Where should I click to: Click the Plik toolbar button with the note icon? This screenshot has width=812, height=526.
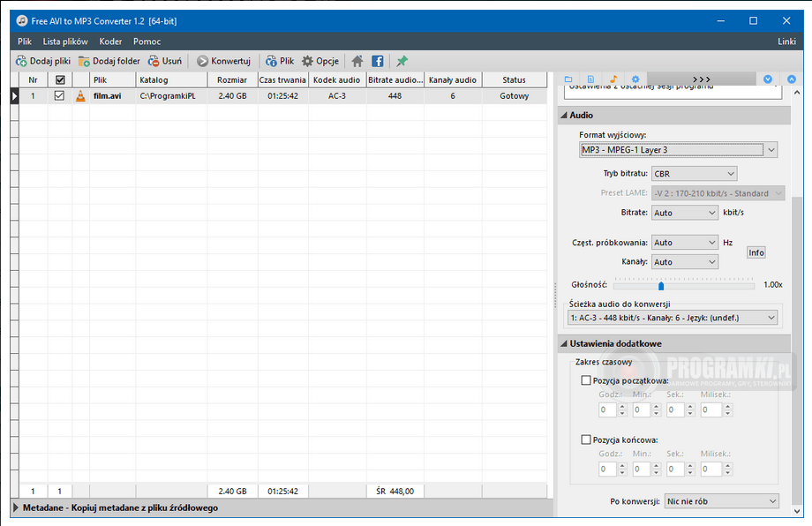[x=280, y=61]
